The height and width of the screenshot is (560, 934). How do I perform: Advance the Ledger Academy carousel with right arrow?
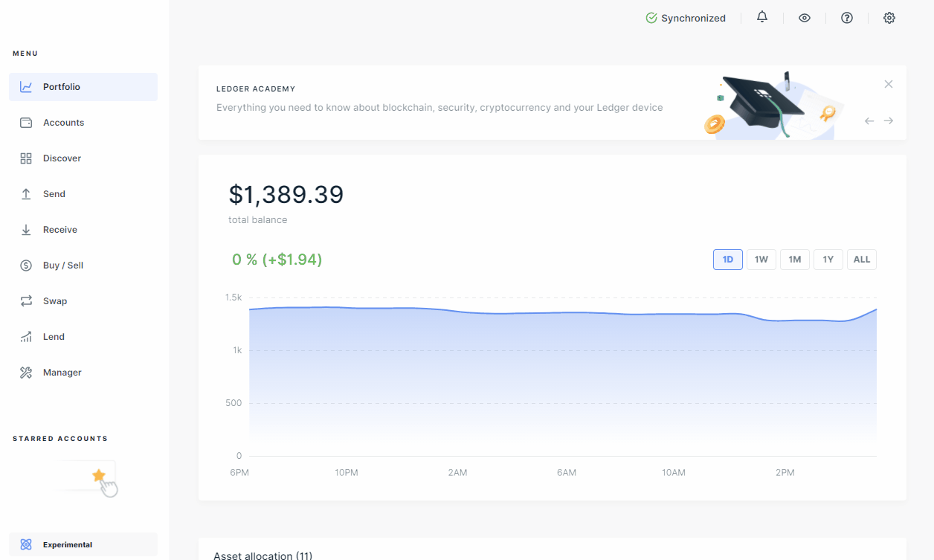(889, 120)
